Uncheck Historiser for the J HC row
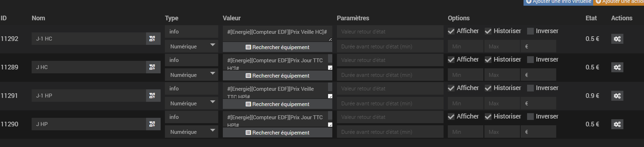 tap(488, 60)
